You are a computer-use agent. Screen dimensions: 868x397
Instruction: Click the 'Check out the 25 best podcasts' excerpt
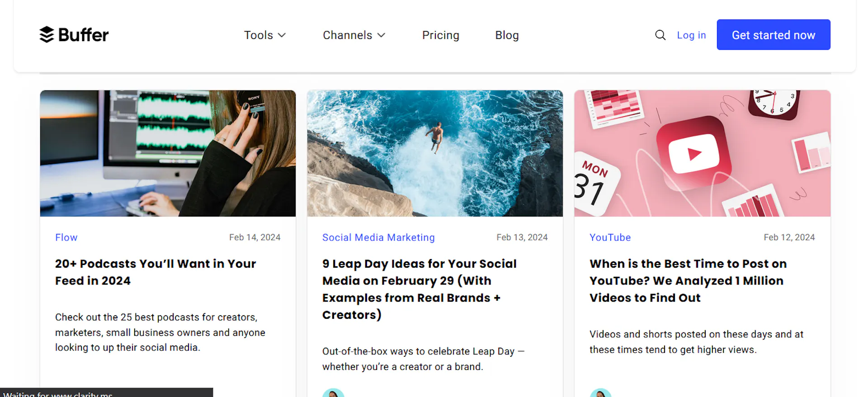(x=160, y=332)
